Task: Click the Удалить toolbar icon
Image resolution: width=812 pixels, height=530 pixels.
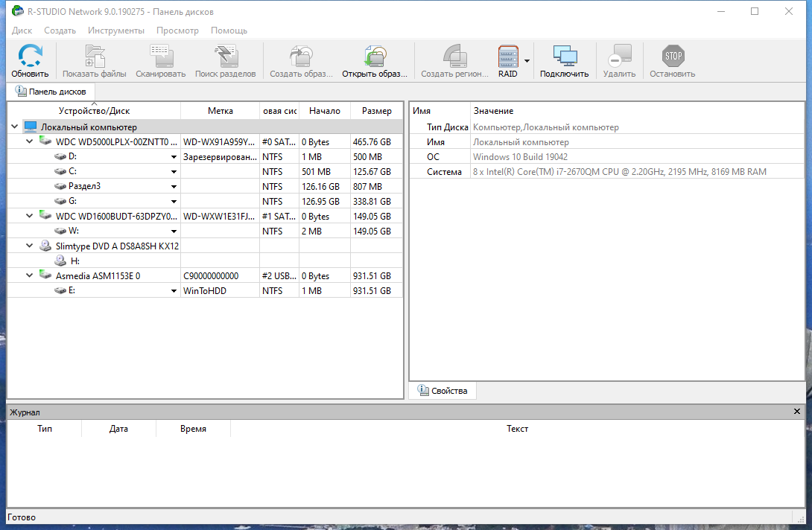Action: coord(619,56)
